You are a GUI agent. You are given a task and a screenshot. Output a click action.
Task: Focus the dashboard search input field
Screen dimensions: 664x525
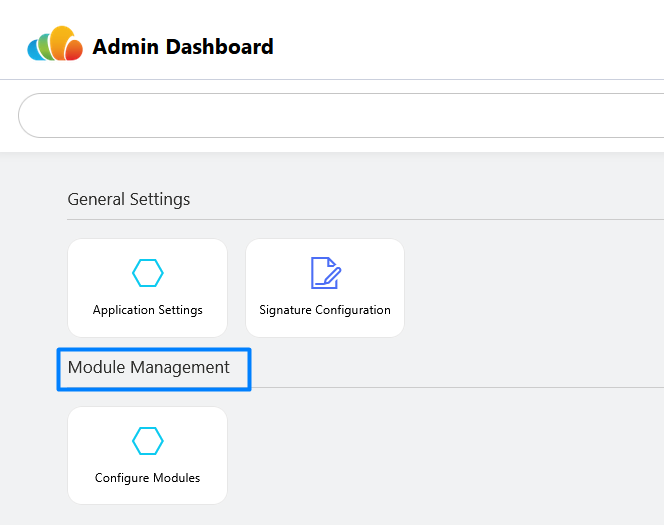point(341,116)
